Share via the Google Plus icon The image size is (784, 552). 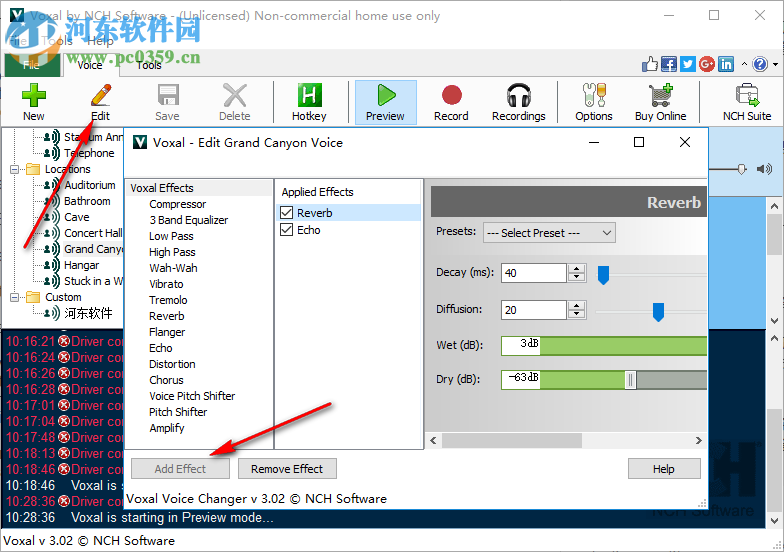coord(707,64)
